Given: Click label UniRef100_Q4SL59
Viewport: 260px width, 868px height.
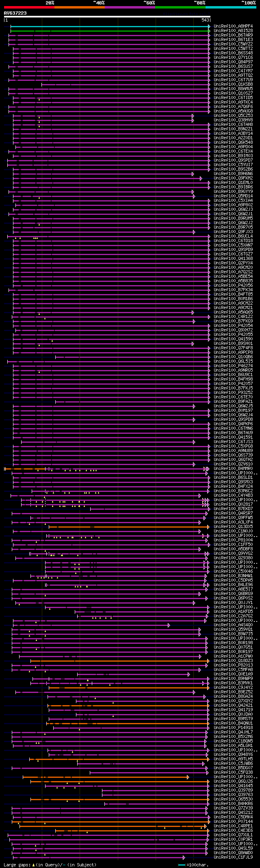Looking at the screenshot, I should (233, 849).
